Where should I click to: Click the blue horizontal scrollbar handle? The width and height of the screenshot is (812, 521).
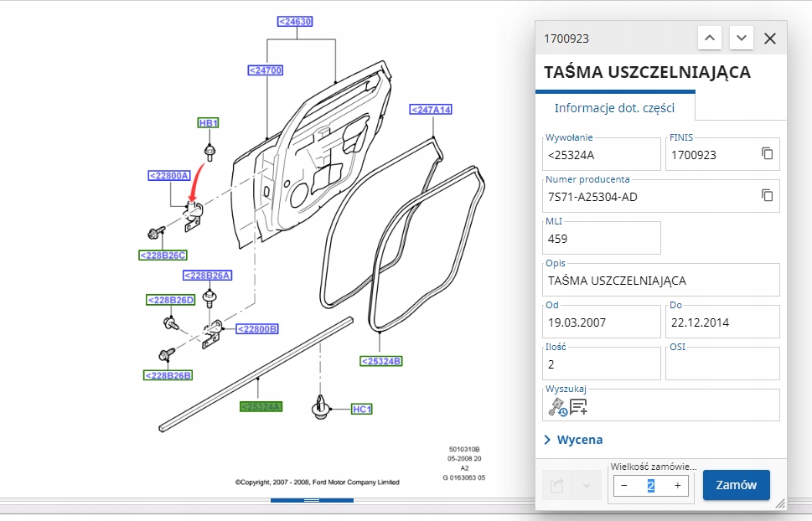coord(312,500)
